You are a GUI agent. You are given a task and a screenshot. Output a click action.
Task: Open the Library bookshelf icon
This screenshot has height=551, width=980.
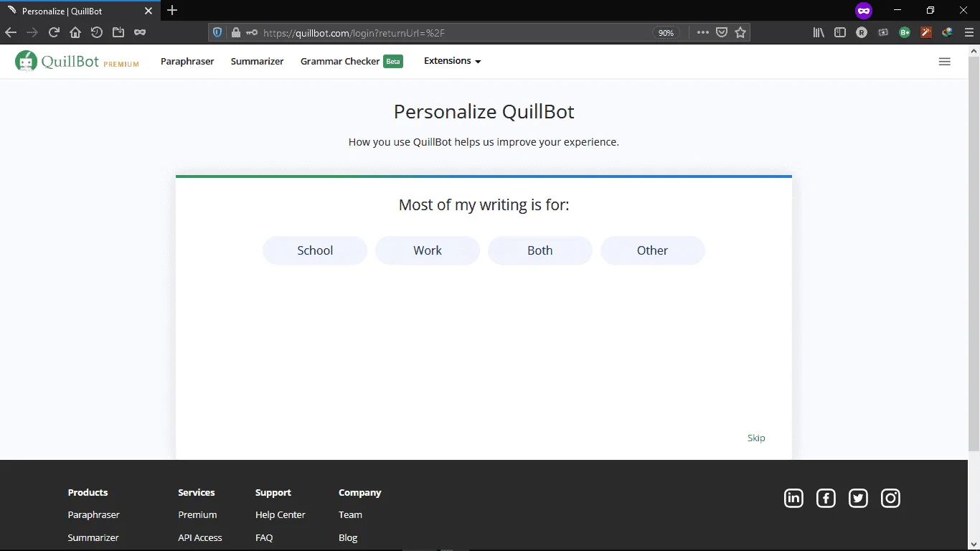tap(818, 32)
